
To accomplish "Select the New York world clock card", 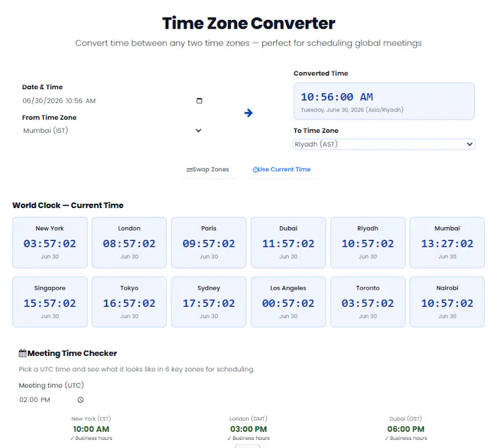I will pyautogui.click(x=50, y=242).
